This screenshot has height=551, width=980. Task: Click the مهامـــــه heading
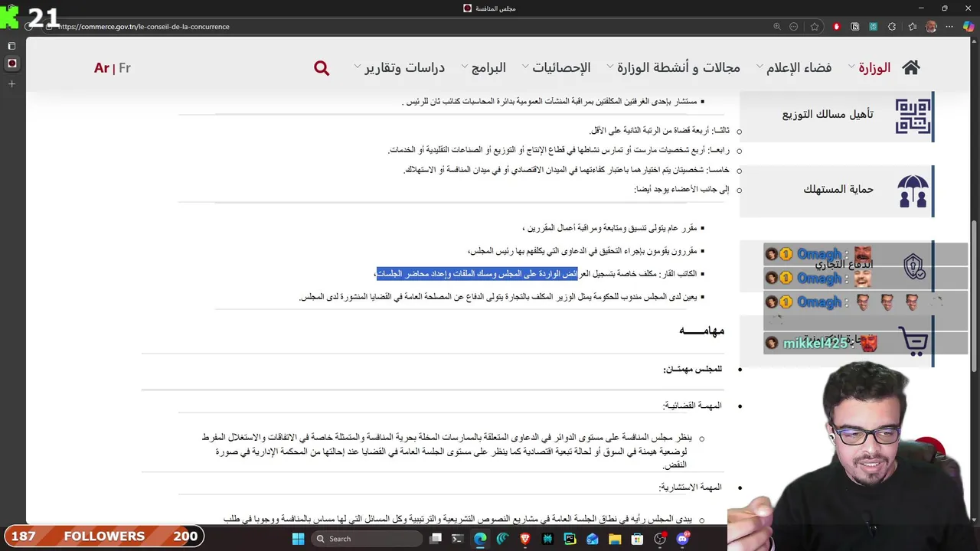coord(701,331)
